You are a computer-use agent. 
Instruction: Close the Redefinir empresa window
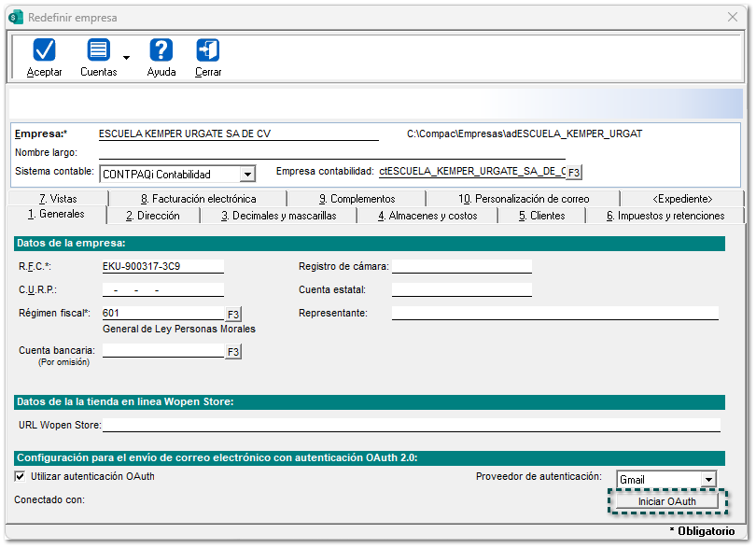[x=733, y=18]
